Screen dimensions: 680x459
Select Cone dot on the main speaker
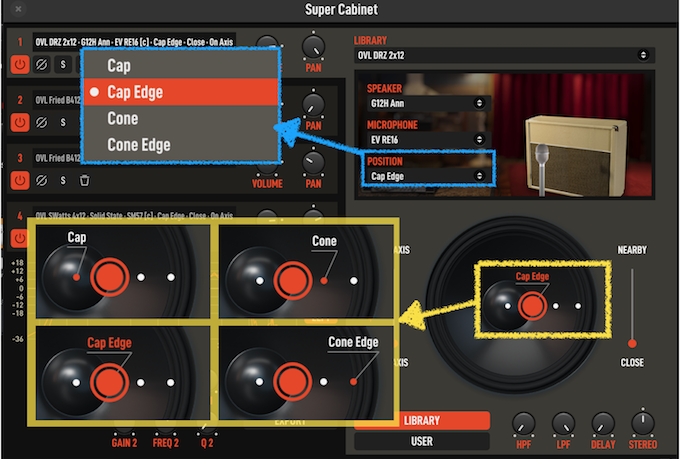[556, 306]
